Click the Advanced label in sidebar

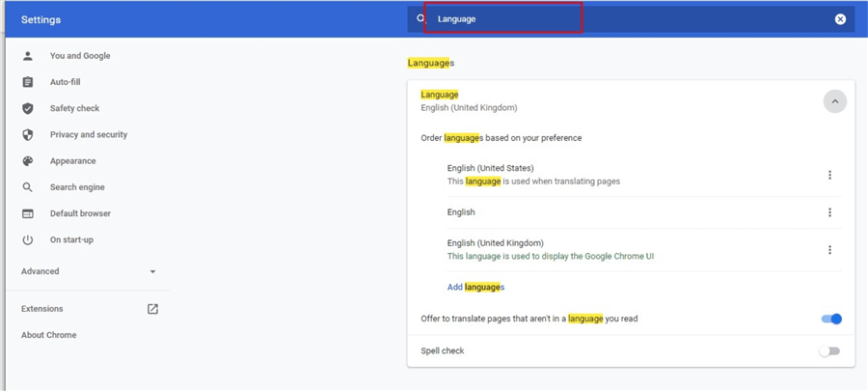[x=40, y=271]
